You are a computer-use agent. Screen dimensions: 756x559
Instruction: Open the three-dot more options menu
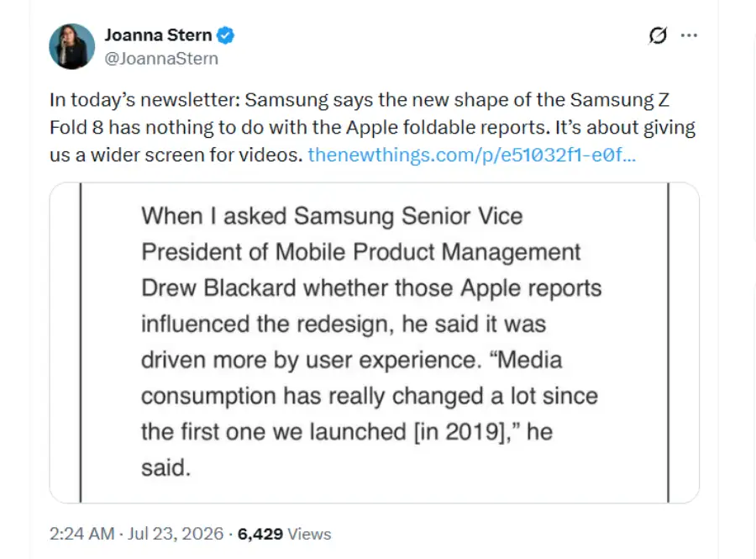689,35
